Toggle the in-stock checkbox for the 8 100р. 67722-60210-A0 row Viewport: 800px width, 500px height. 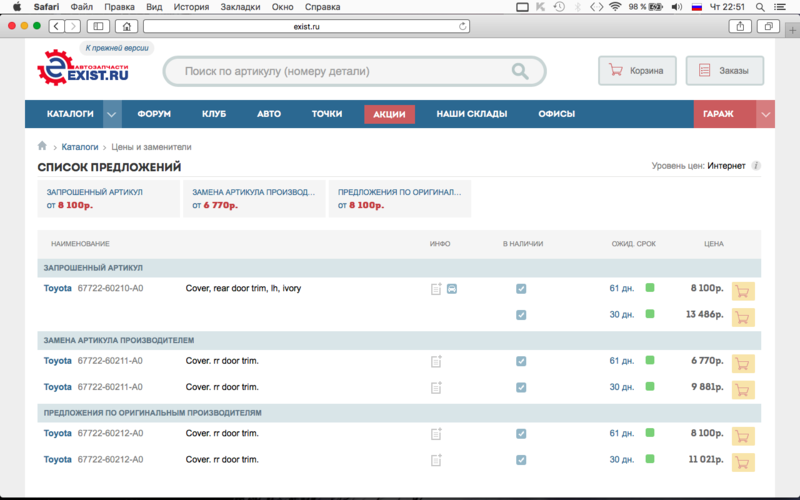click(x=521, y=289)
